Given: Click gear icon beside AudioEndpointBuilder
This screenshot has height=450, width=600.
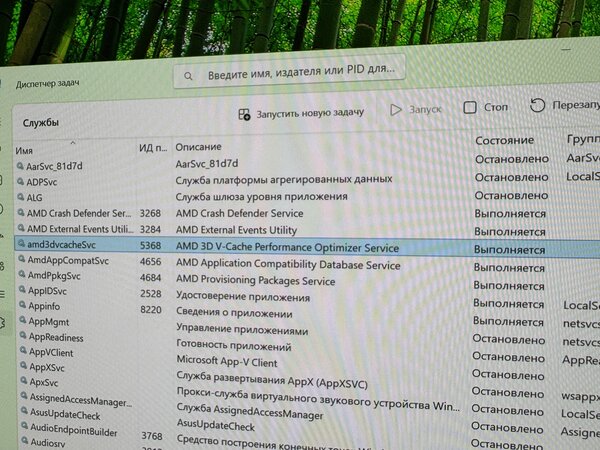Looking at the screenshot, I should click(x=25, y=426).
